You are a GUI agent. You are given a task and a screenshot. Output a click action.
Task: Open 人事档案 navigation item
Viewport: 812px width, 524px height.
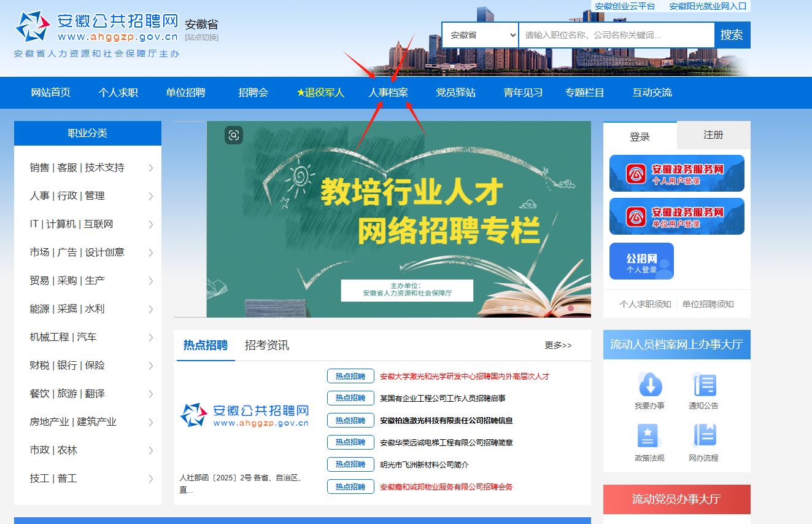click(x=389, y=93)
